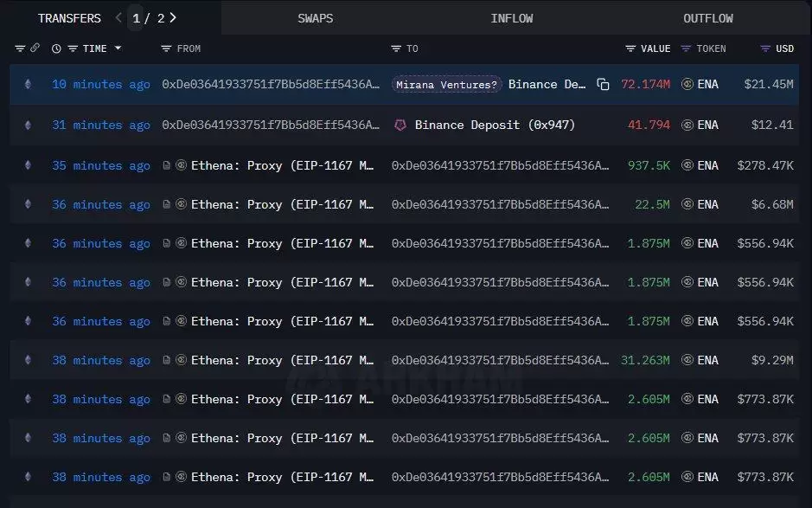
Task: Select the $21.45M USD amount
Action: 769,84
